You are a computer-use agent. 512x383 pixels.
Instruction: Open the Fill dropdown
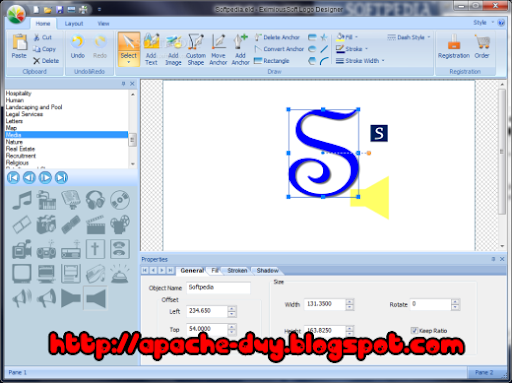click(347, 37)
